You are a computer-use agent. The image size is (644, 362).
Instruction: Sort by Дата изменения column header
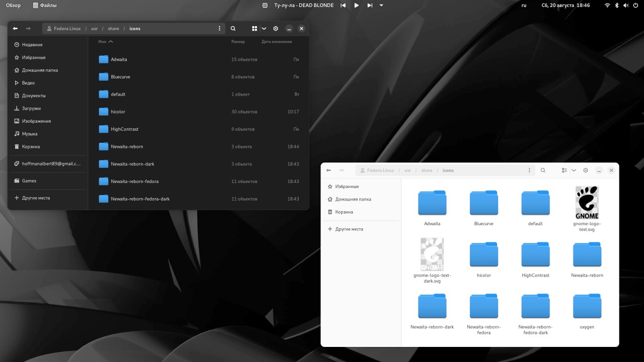(276, 42)
